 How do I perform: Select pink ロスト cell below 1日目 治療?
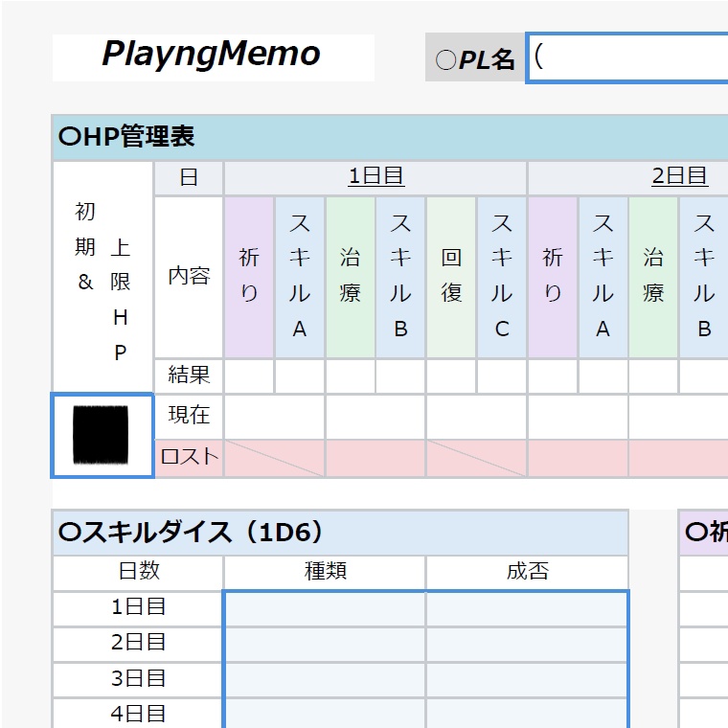click(x=375, y=458)
